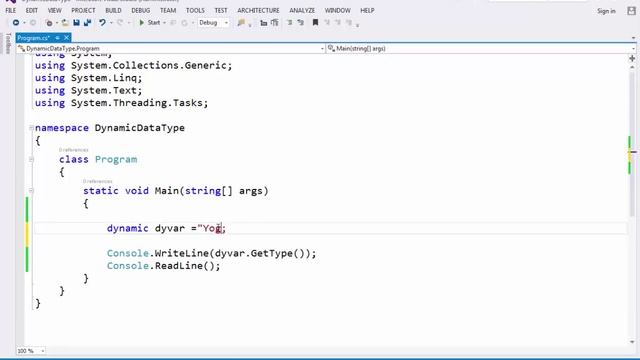Viewport: 640px width, 360px height.
Task: Open the TEAM menu
Action: click(x=168, y=10)
